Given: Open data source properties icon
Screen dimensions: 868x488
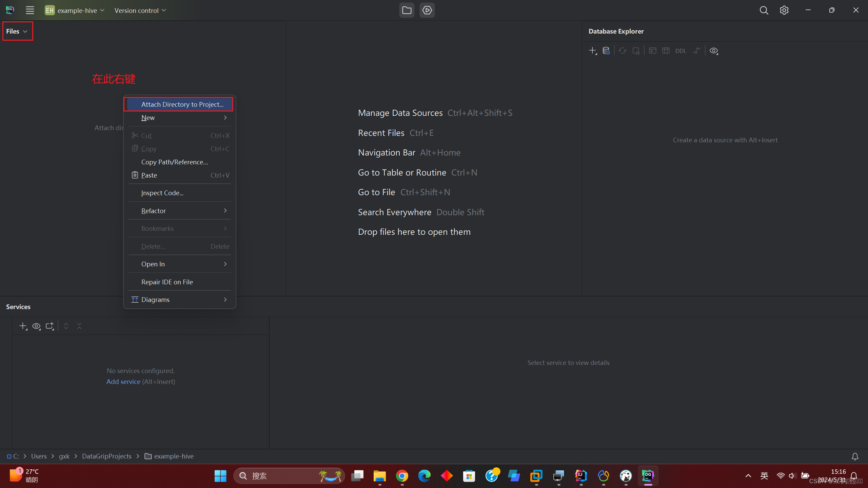Looking at the screenshot, I should pos(606,50).
